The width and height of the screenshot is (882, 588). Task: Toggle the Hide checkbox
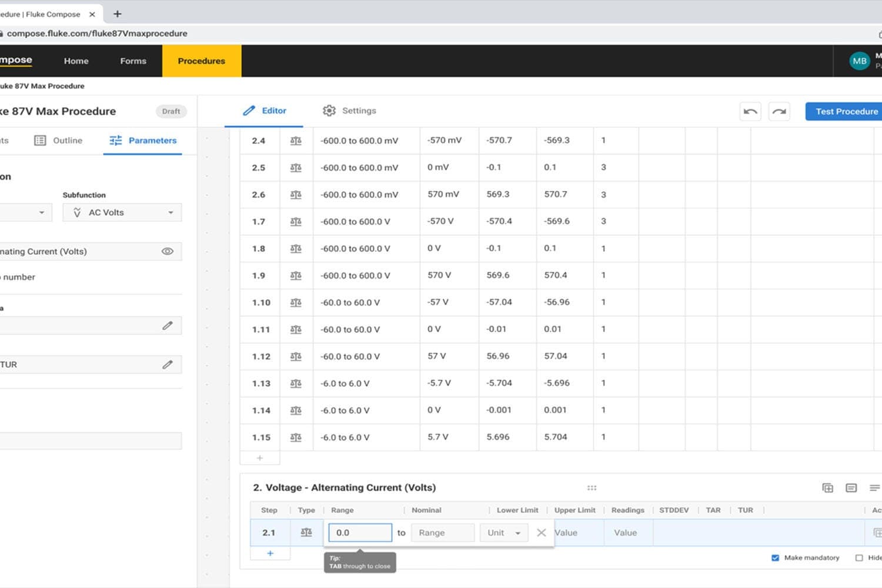click(x=859, y=557)
